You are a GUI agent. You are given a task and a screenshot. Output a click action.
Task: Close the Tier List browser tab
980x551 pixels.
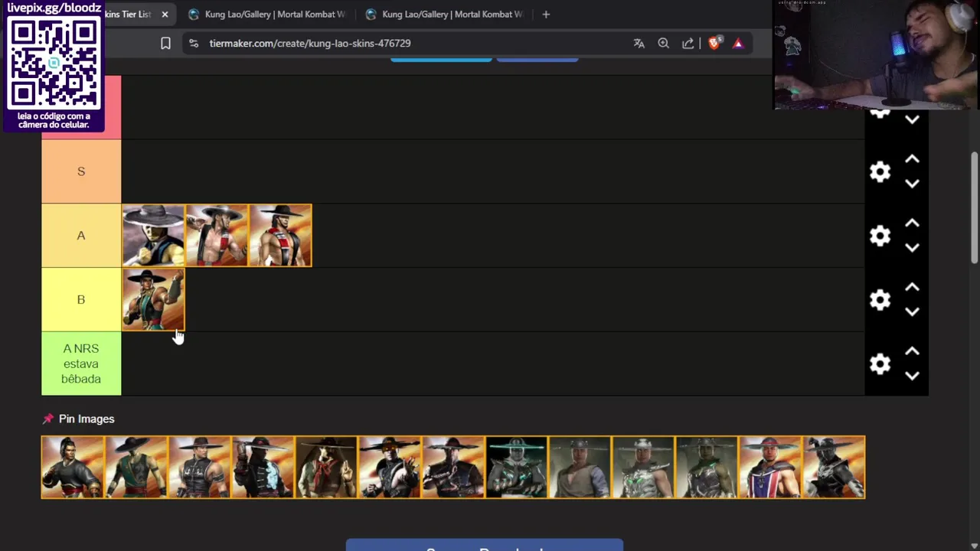(165, 15)
